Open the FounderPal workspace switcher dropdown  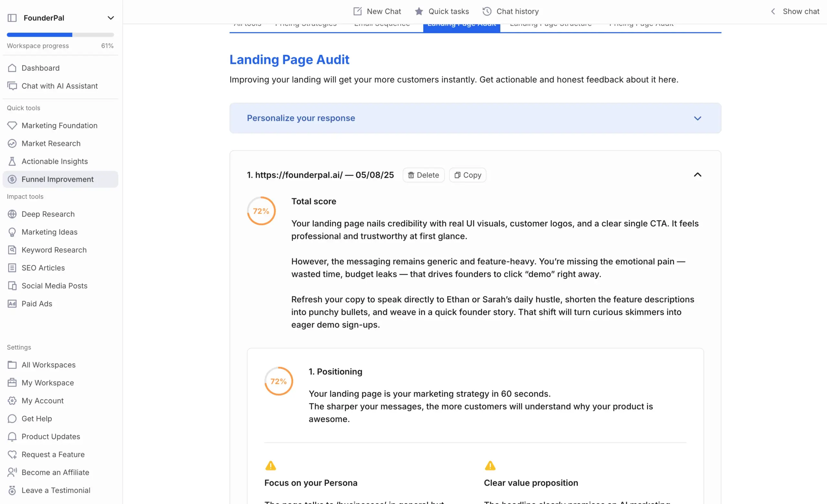tap(111, 17)
